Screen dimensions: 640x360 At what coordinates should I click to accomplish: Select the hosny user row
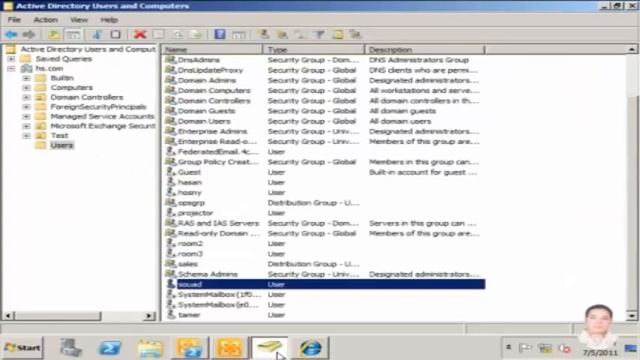324,193
